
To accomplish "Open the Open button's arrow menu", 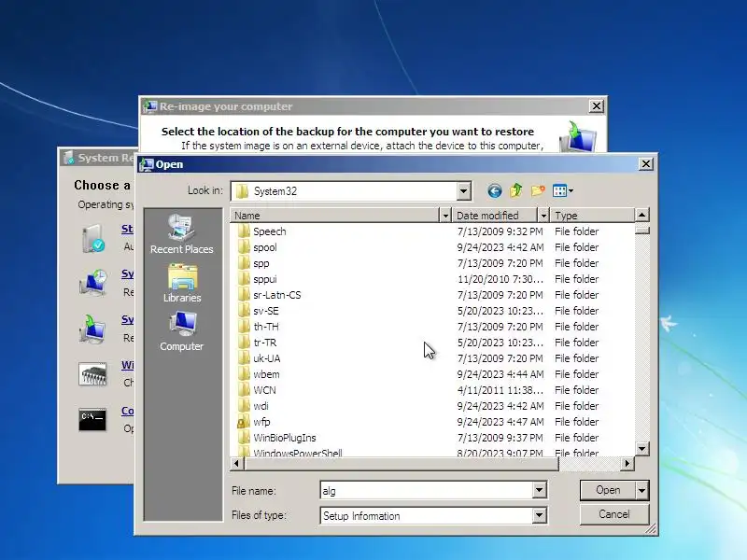I will coord(642,490).
